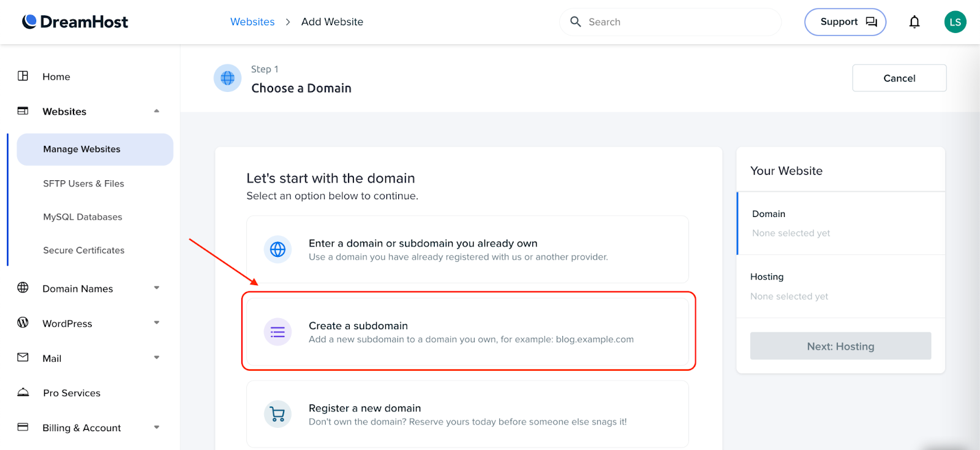The height and width of the screenshot is (450, 980).
Task: Expand the Mail menu arrow
Action: click(x=157, y=358)
